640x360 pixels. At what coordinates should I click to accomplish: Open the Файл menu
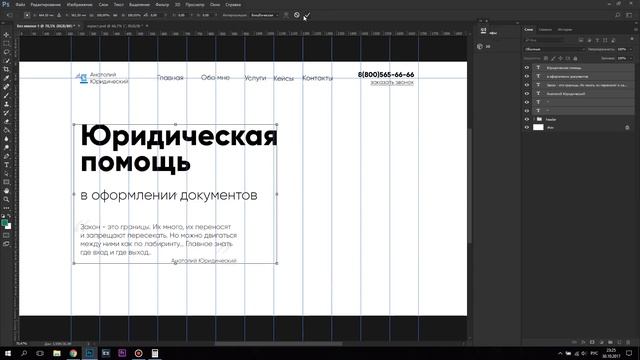pos(20,5)
